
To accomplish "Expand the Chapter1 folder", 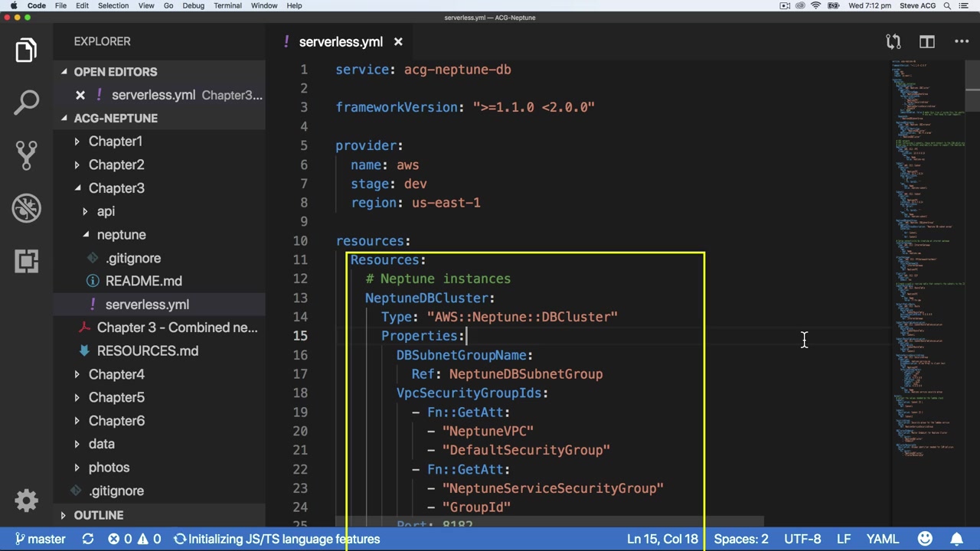I will [115, 142].
